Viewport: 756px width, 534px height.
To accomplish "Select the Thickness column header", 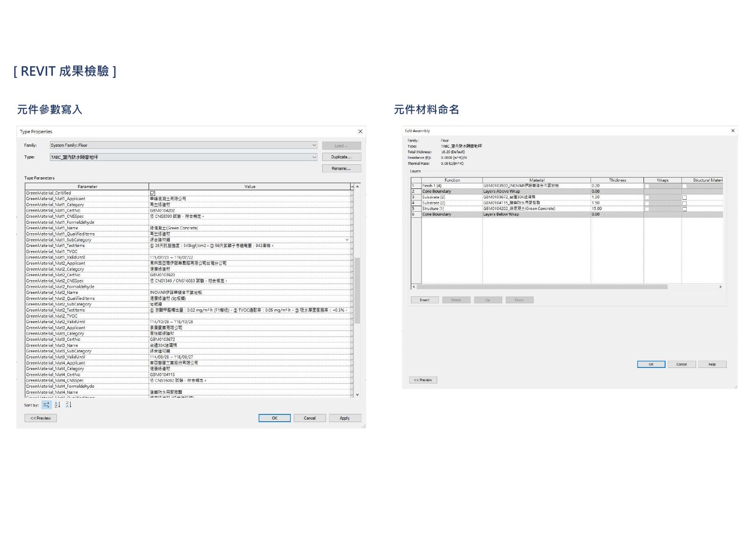I will [x=617, y=180].
